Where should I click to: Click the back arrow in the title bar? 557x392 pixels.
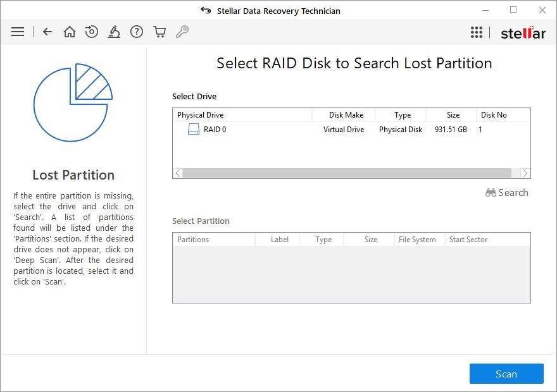coord(206,10)
